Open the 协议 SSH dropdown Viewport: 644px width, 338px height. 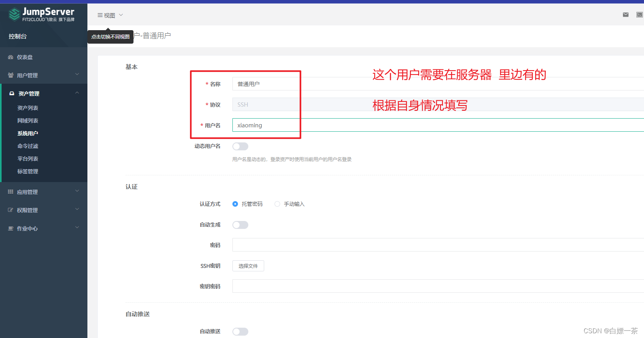[x=438, y=104]
